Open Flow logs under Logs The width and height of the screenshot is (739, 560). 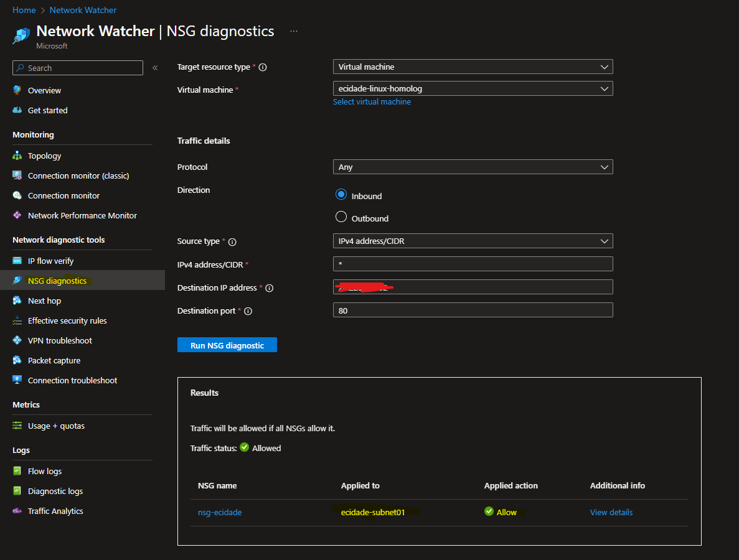(45, 471)
